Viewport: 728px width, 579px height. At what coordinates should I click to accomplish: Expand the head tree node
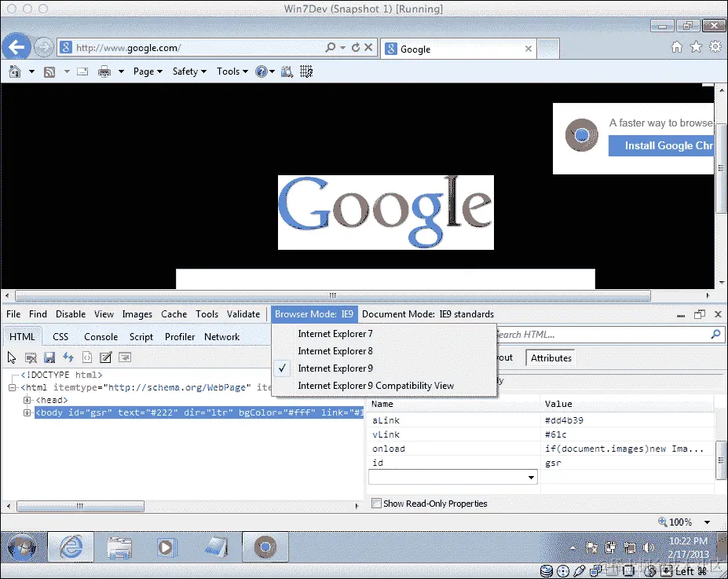(27, 400)
